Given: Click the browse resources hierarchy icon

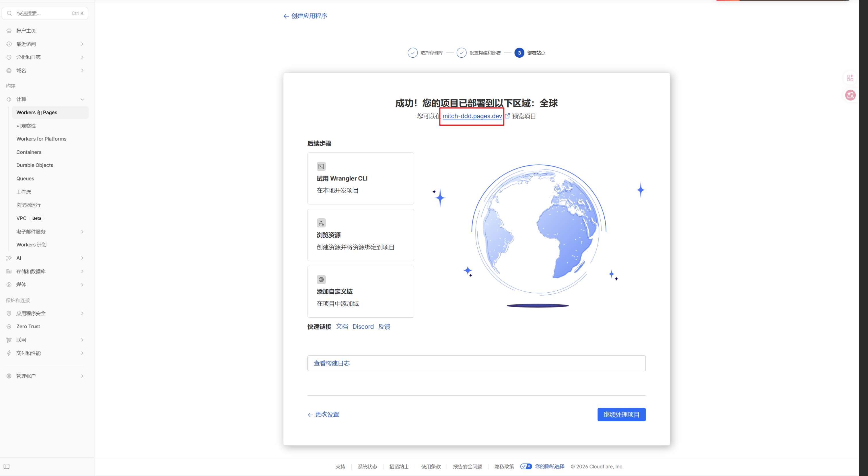Looking at the screenshot, I should coord(321,223).
